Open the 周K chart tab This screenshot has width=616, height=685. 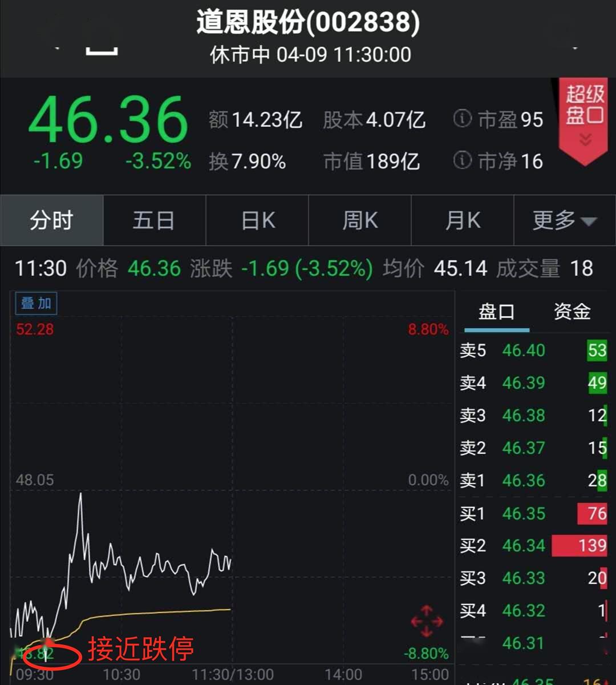click(360, 220)
